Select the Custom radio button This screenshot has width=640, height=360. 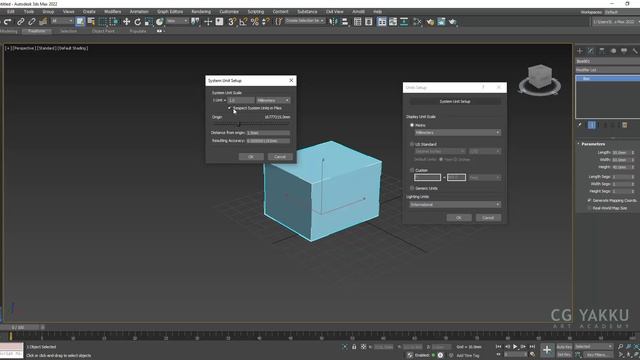(x=412, y=170)
